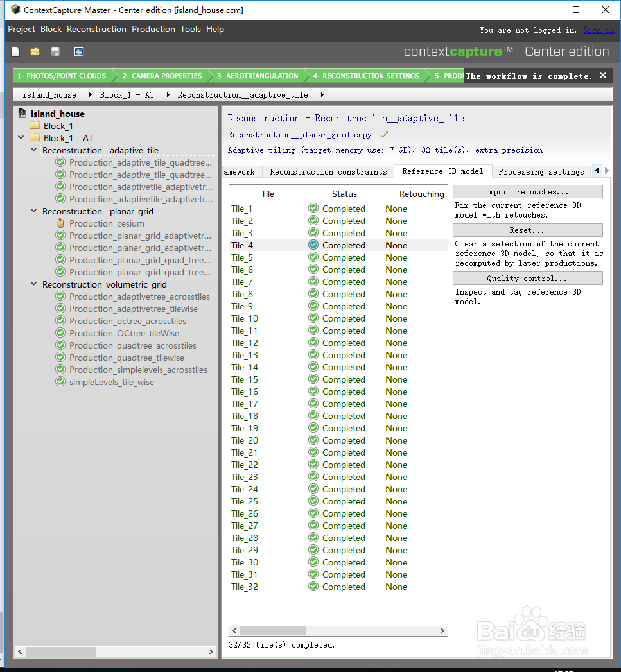Open the Tools menu
Image resolution: width=621 pixels, height=672 pixels.
191,29
